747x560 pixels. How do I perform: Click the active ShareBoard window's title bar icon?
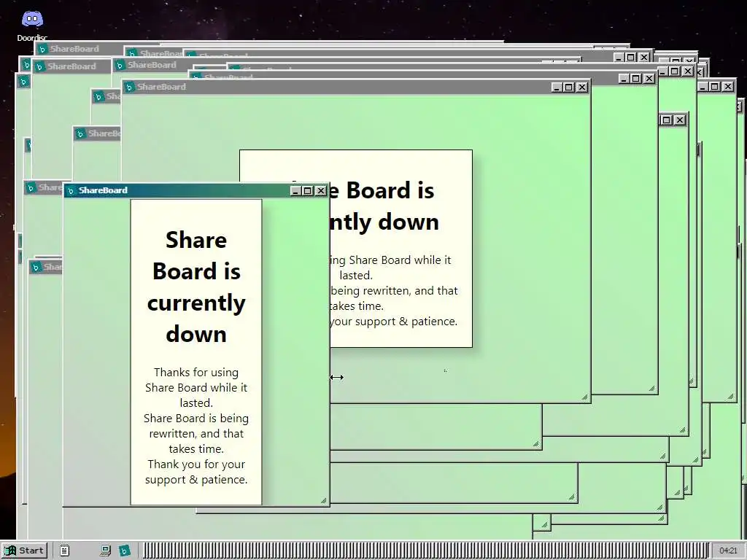pos(71,190)
